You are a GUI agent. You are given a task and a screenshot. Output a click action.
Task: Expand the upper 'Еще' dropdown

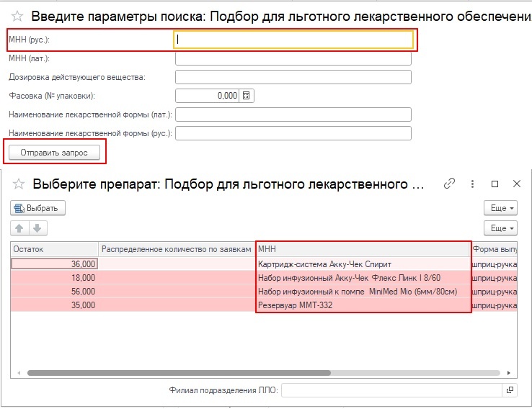pos(502,208)
